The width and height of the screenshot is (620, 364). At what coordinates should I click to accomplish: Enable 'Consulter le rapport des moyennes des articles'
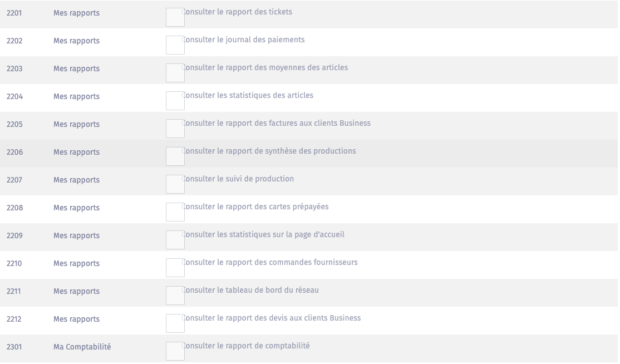pos(175,73)
